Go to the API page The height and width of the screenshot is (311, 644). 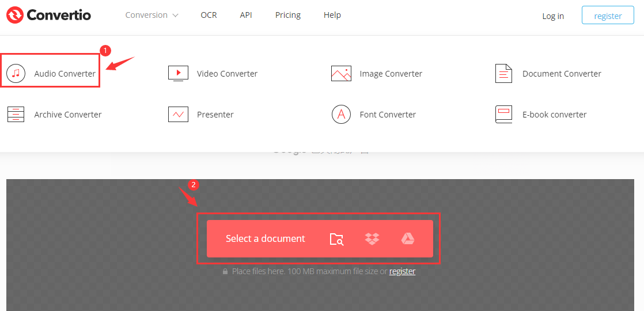pos(246,15)
